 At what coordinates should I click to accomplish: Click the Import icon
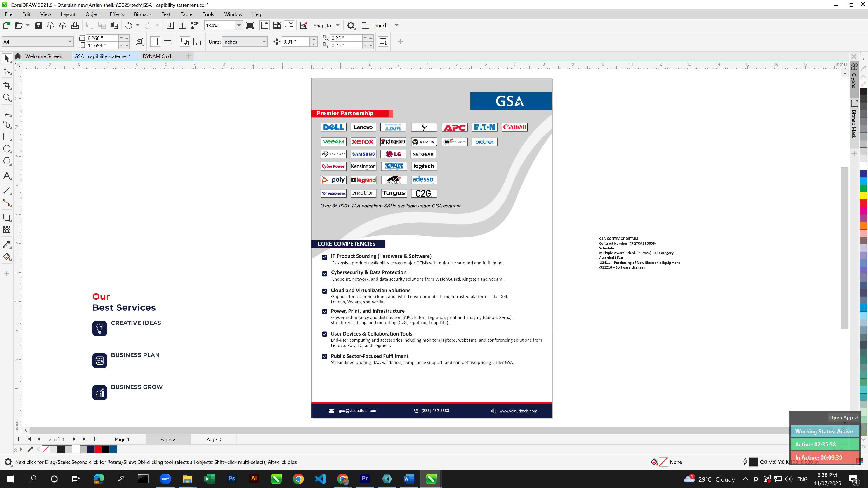point(170,25)
